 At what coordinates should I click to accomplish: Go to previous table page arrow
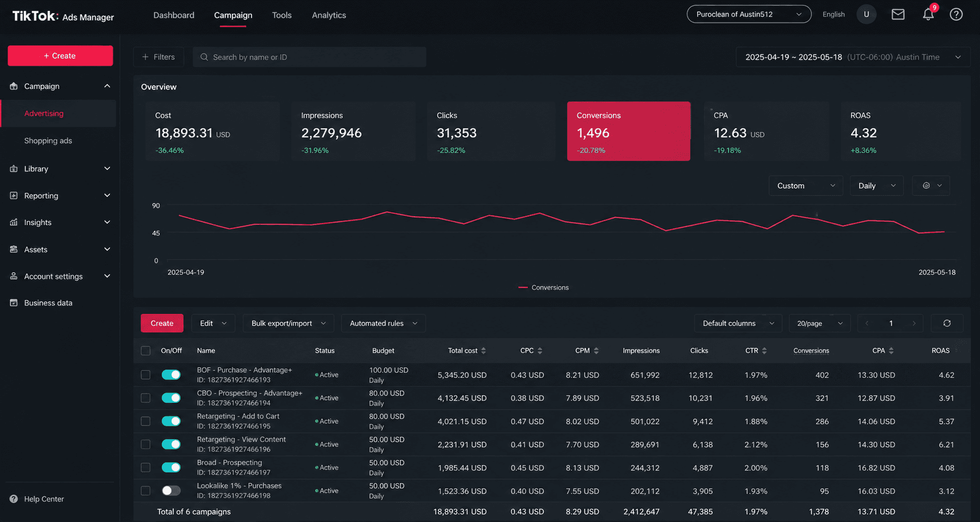pos(867,323)
